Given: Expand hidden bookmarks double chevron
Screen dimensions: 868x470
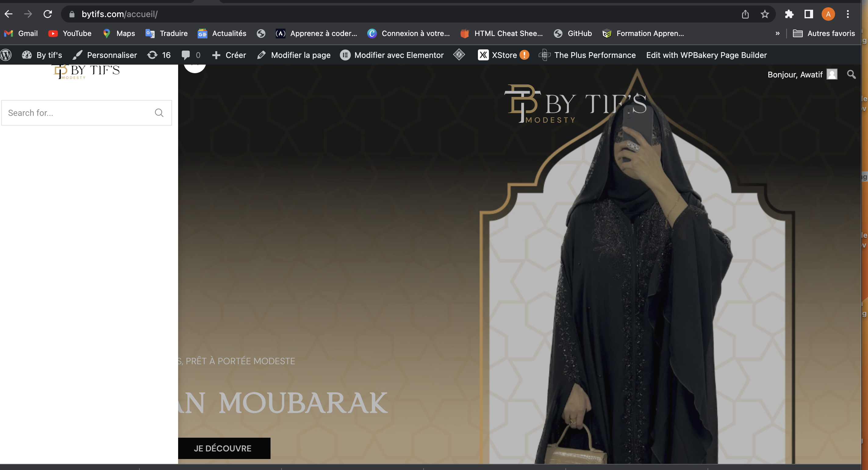Looking at the screenshot, I should [777, 33].
